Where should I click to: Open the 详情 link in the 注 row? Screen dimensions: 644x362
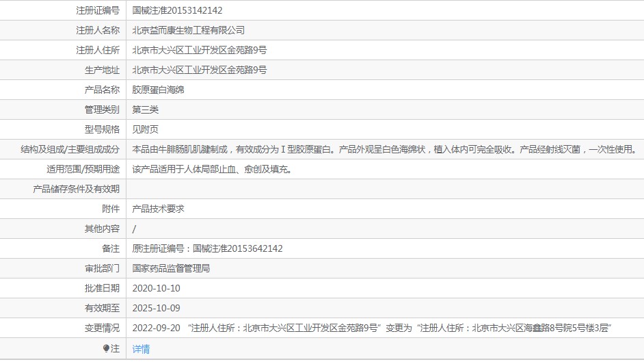[x=141, y=349]
